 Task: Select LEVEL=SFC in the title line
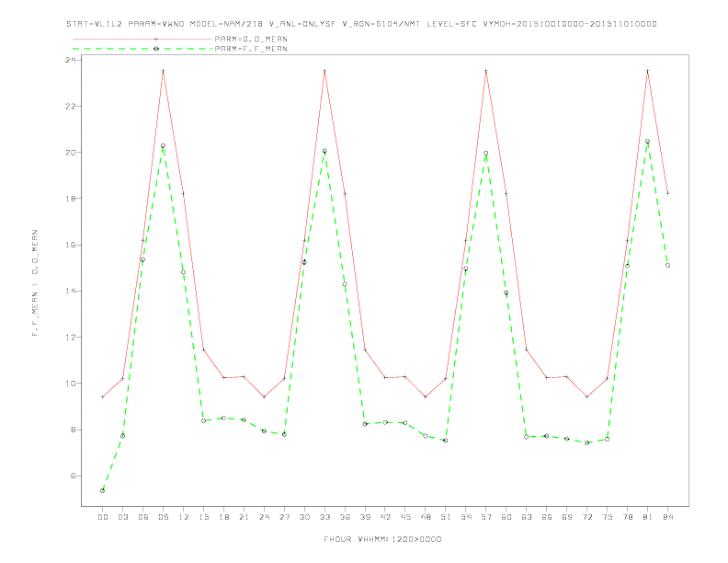451,24
